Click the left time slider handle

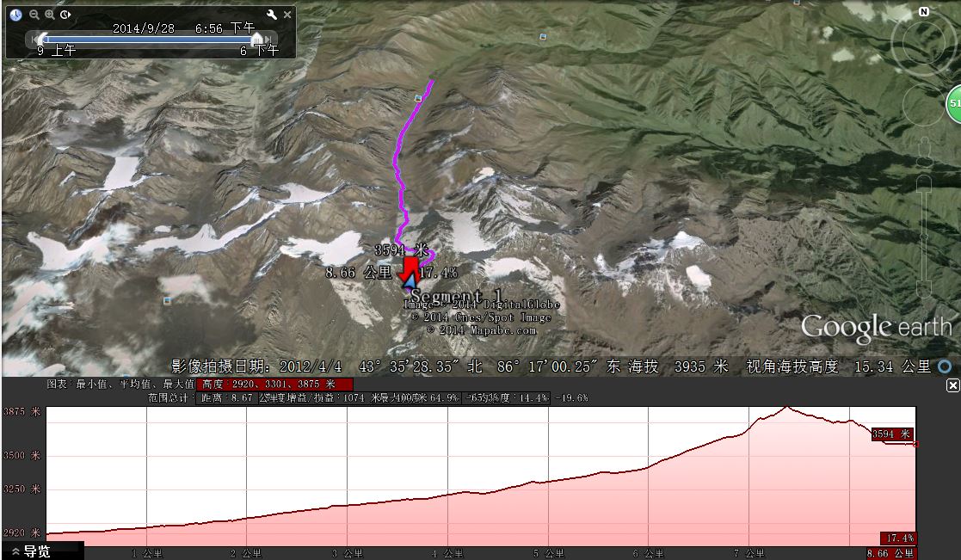click(40, 39)
